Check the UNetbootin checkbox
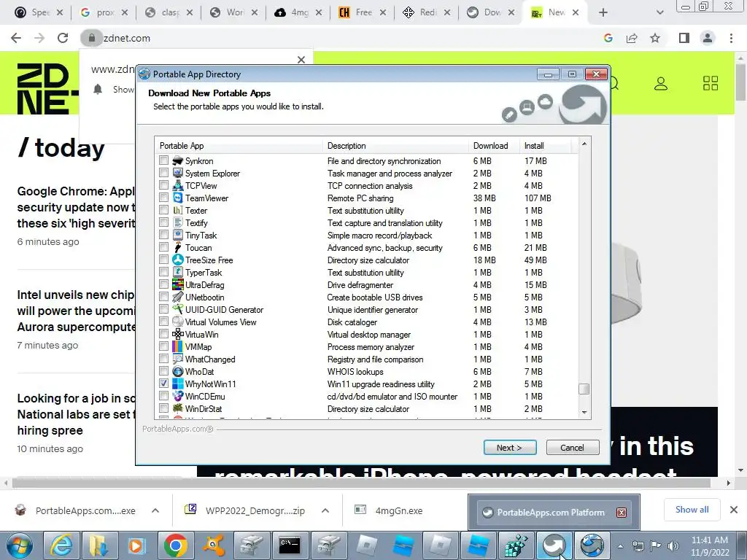Screen dimensions: 747x560 point(164,297)
